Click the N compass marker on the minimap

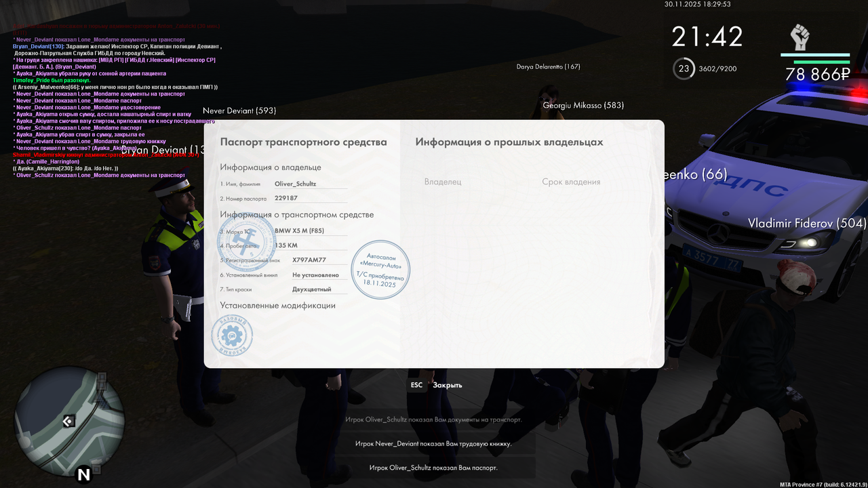click(x=84, y=474)
